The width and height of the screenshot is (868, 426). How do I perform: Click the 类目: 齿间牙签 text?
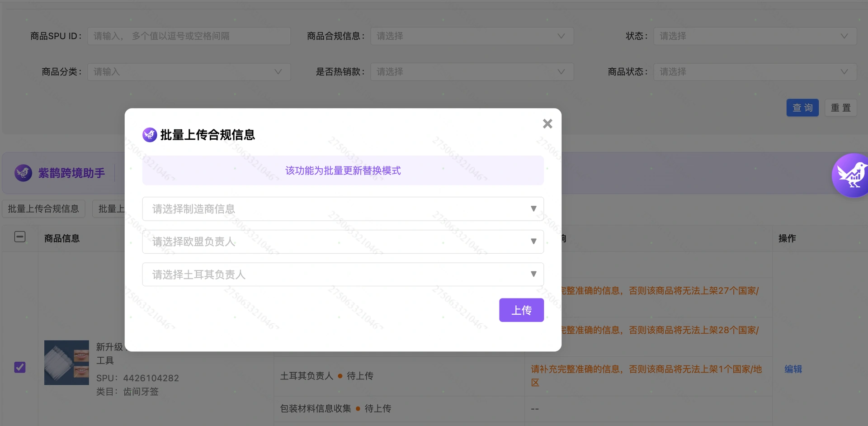[x=127, y=392]
